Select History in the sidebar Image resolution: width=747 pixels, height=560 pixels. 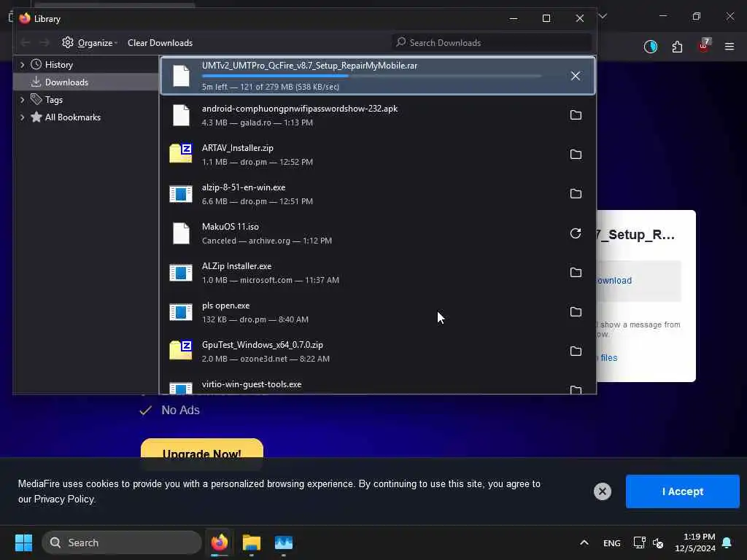[x=58, y=65]
